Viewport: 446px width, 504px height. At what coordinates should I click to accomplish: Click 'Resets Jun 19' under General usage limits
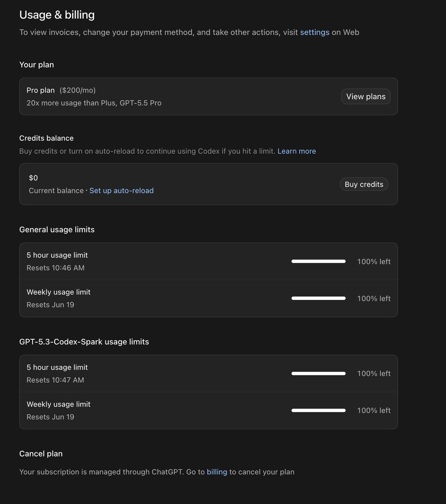(50, 305)
